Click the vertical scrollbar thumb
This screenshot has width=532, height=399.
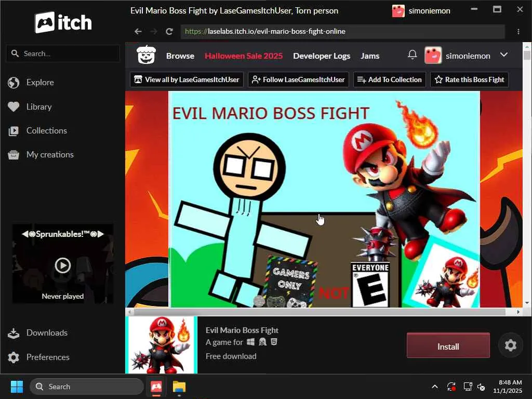527,55
